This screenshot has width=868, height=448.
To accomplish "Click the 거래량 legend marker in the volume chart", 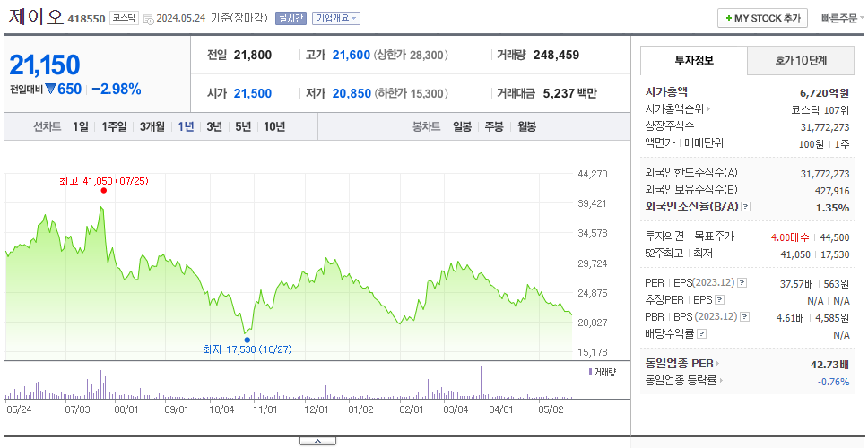I will 590,372.
